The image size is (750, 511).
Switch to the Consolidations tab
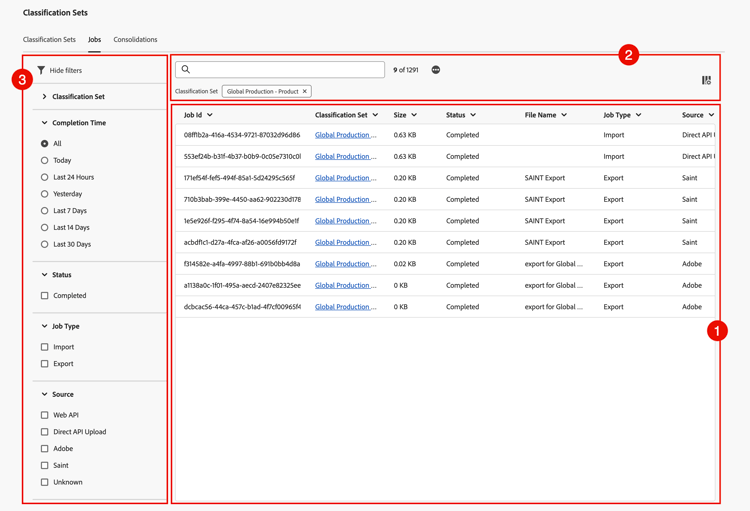point(135,40)
